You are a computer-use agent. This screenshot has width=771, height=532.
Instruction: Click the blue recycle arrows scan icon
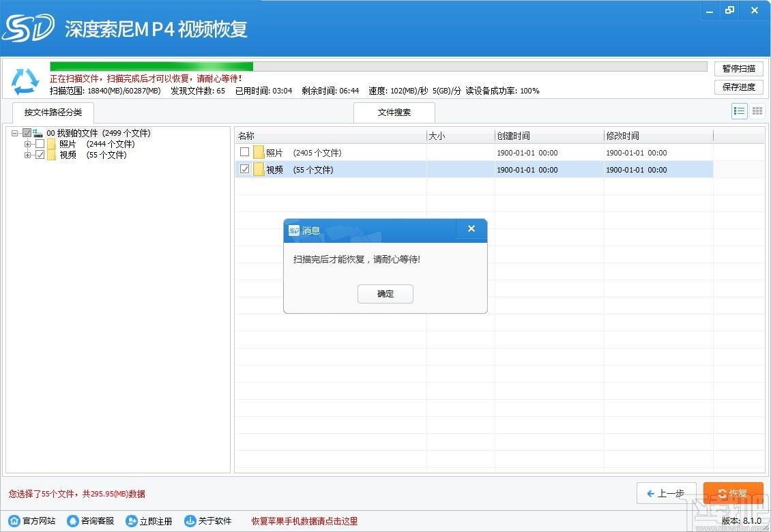point(25,81)
